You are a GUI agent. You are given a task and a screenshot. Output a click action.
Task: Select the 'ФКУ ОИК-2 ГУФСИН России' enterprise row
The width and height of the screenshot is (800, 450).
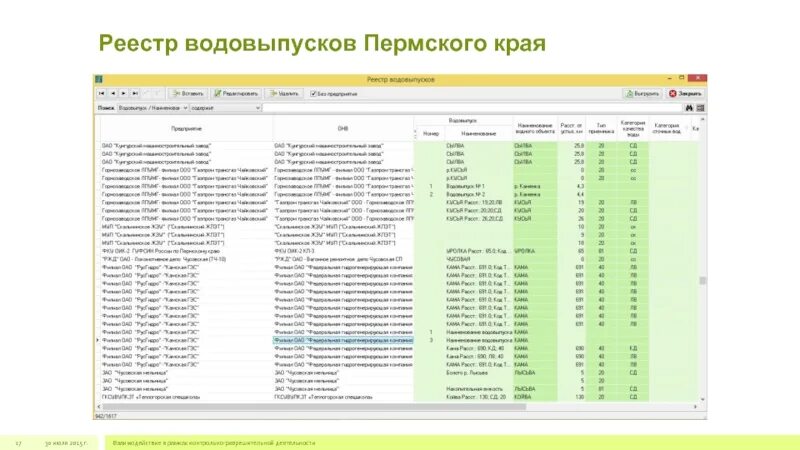(x=186, y=251)
